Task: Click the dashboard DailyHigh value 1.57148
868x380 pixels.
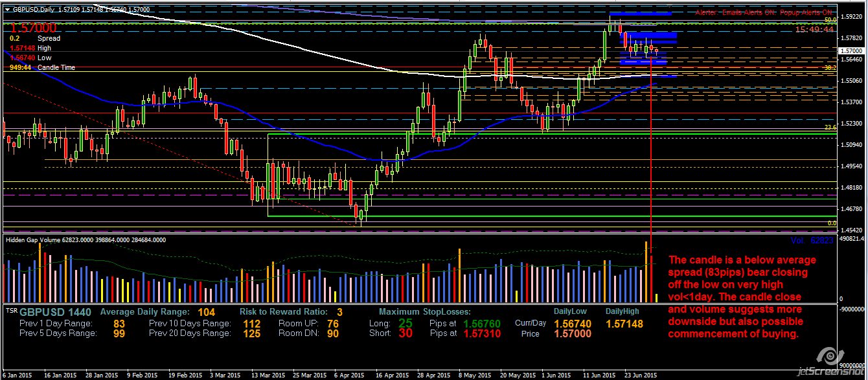Action: tap(624, 324)
